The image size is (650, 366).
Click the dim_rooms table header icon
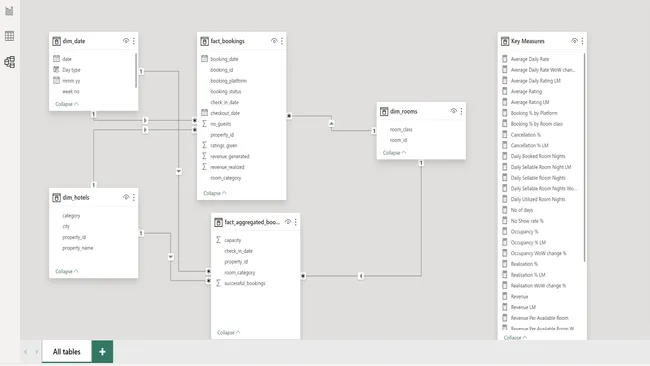(x=384, y=111)
